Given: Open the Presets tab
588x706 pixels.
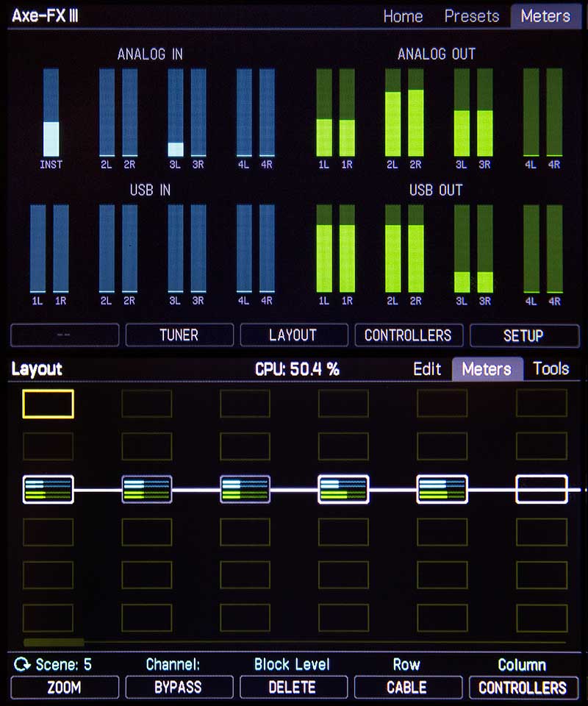Looking at the screenshot, I should click(x=471, y=16).
